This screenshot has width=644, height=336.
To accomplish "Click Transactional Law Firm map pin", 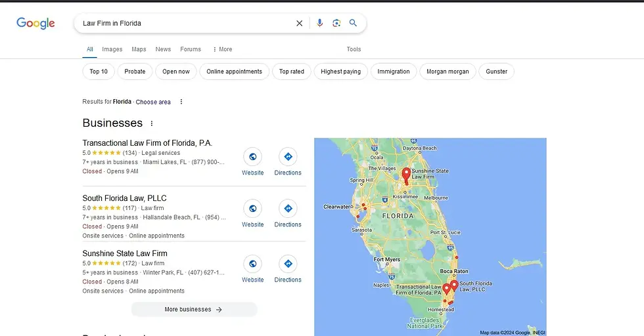I will (446, 289).
